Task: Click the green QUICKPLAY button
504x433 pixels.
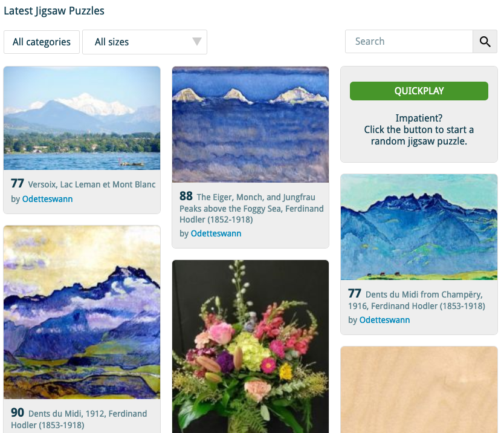Action: 419,91
